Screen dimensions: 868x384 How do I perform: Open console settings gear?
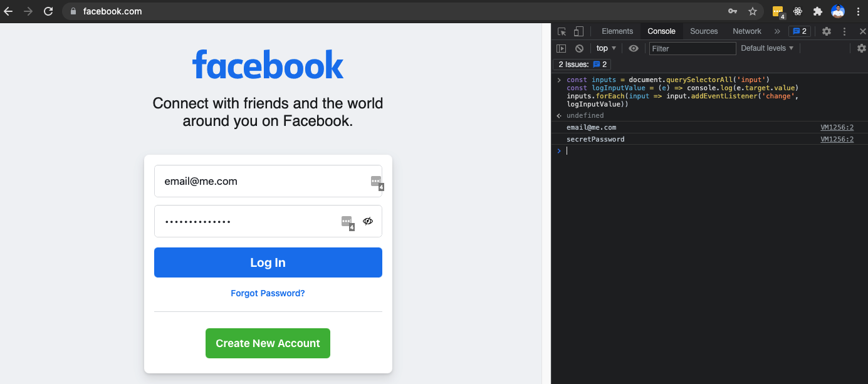tap(862, 48)
